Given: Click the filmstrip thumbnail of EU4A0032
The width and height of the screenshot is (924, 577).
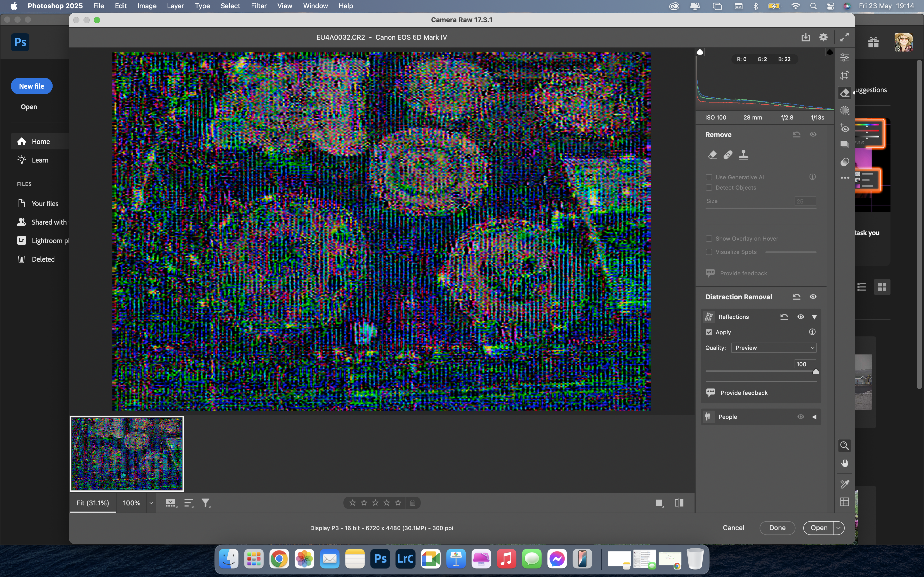Looking at the screenshot, I should click(127, 454).
